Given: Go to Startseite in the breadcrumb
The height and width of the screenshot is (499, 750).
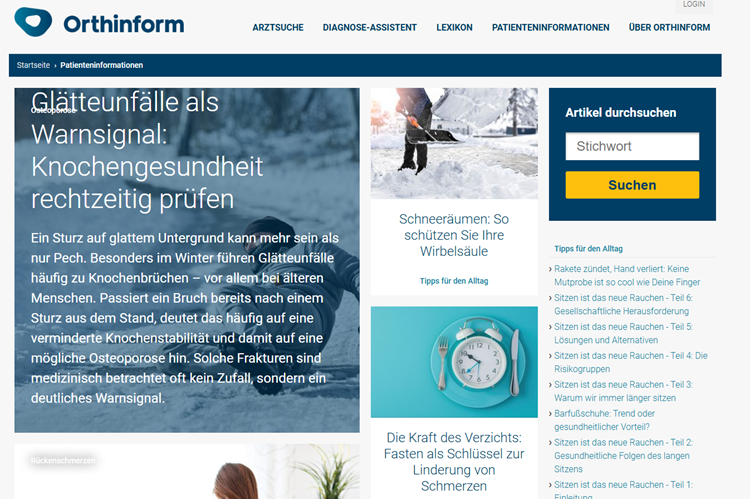Looking at the screenshot, I should 33,65.
